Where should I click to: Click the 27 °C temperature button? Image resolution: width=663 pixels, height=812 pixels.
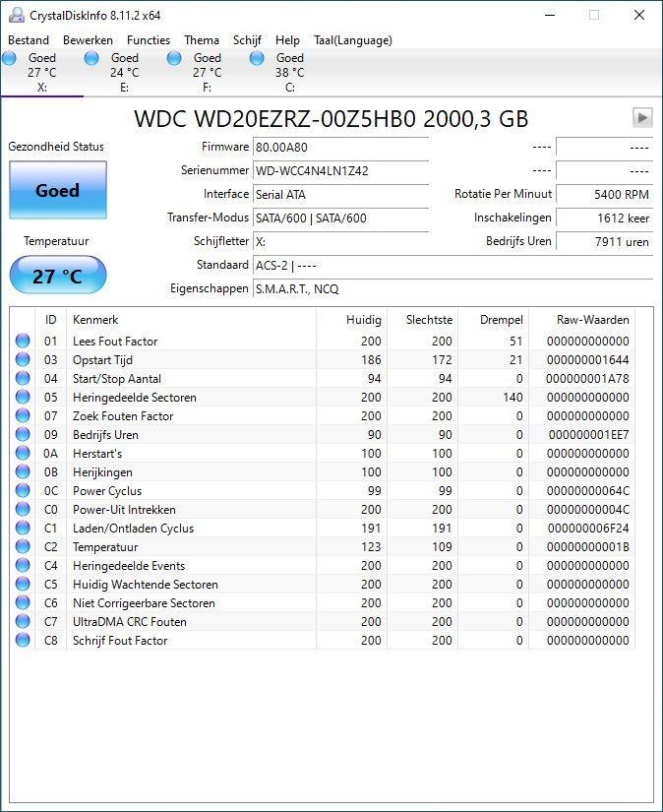58,275
